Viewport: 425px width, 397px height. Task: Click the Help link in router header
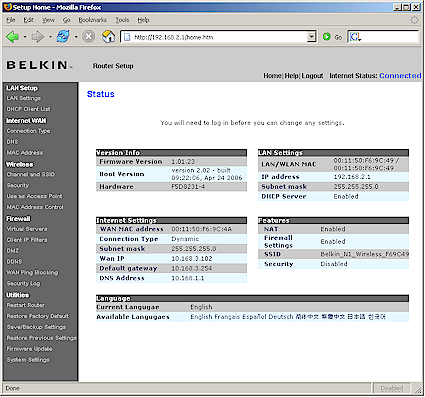pos(291,76)
